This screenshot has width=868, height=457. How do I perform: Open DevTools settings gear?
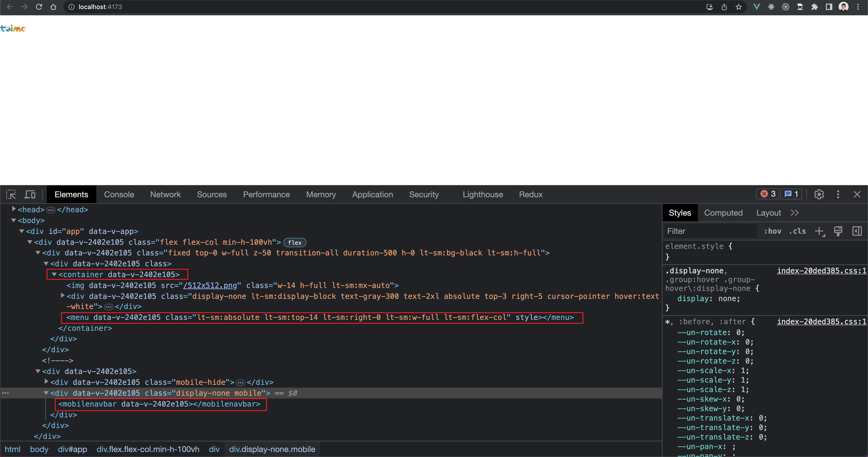(x=819, y=194)
